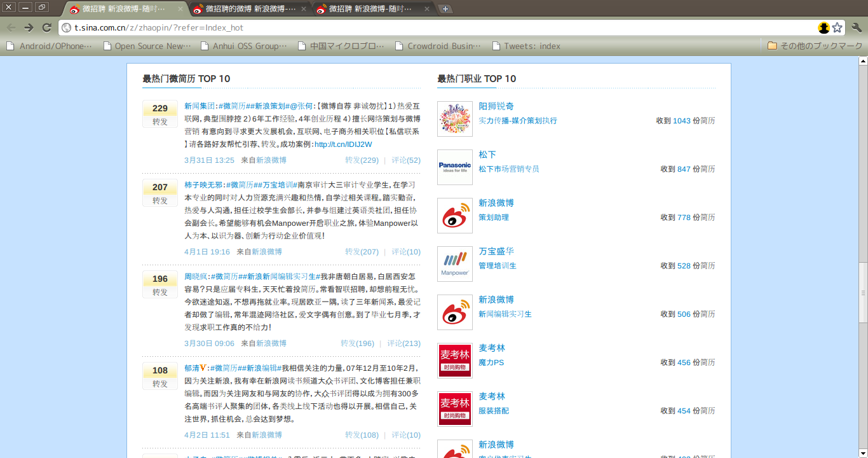Expand the その他のブックマーク folder
This screenshot has width=868, height=458.
815,46
